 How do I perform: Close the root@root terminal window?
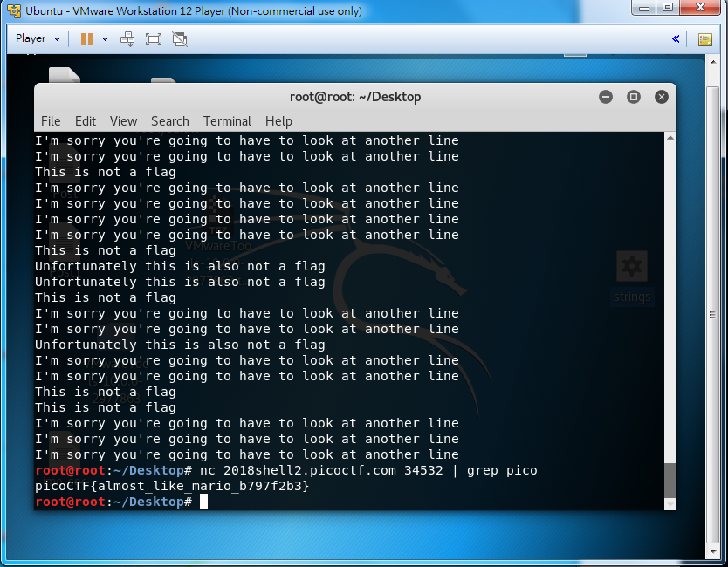[x=661, y=97]
